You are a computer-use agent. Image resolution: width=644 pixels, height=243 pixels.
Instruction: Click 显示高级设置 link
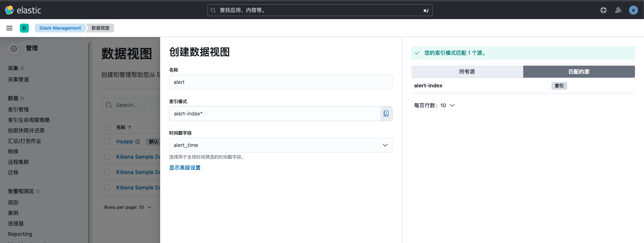[x=185, y=168]
